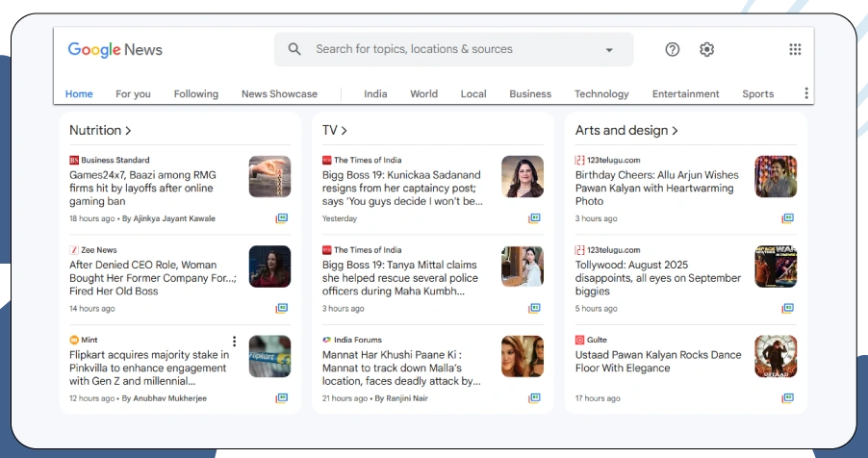Open Flipkart acquires majority stake article
The image size is (868, 458).
click(149, 368)
